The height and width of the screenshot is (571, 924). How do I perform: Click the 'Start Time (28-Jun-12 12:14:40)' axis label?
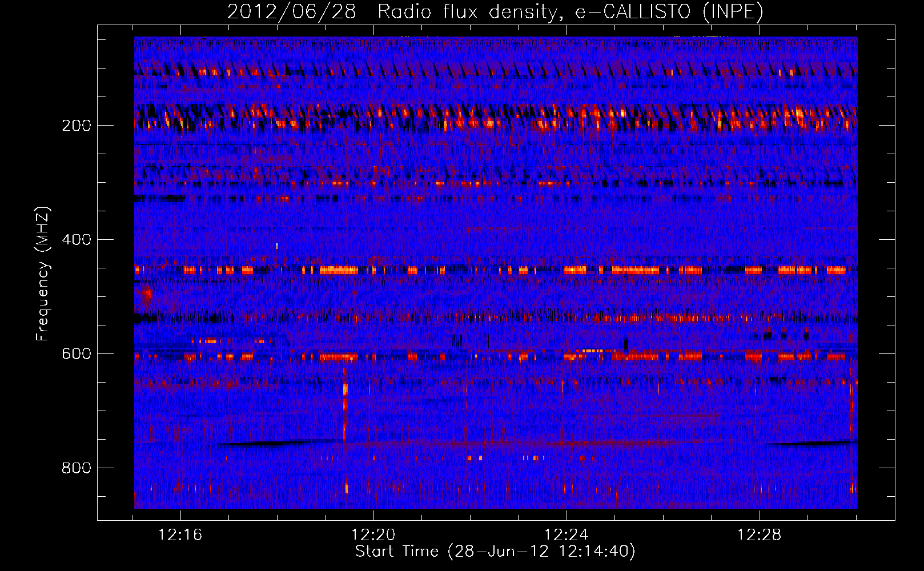[x=495, y=552]
